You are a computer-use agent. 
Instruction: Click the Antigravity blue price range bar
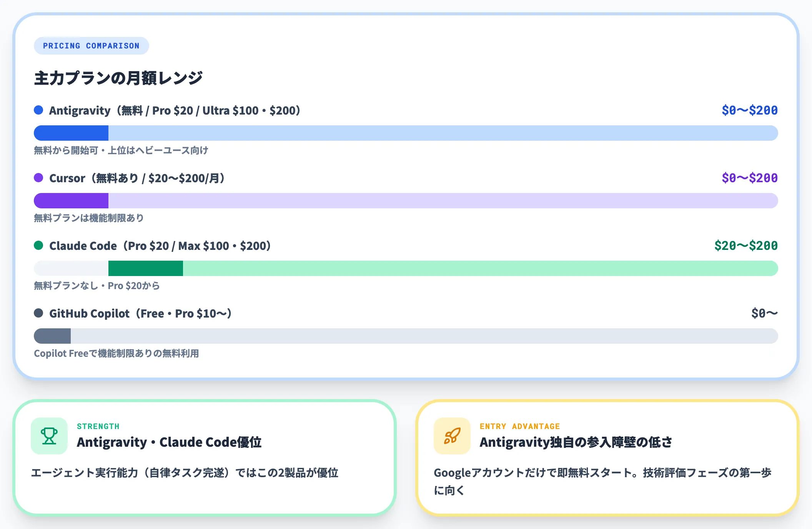click(406, 133)
